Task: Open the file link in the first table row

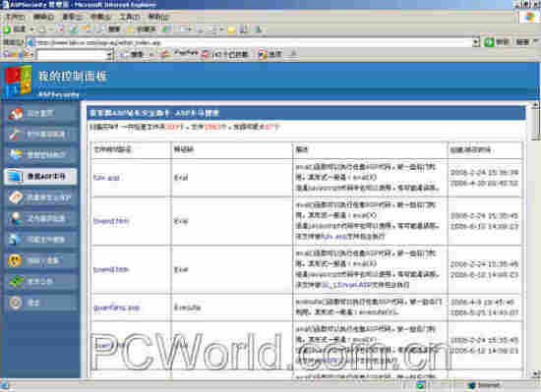Action: click(106, 178)
